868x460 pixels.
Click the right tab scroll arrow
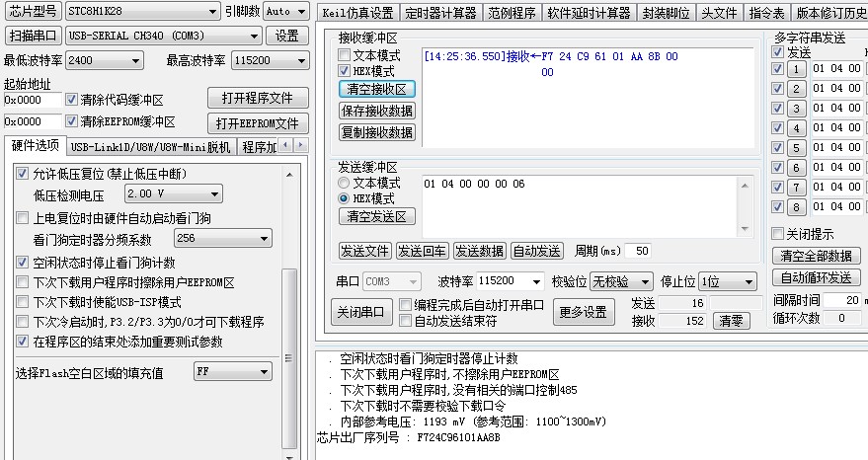pos(300,145)
